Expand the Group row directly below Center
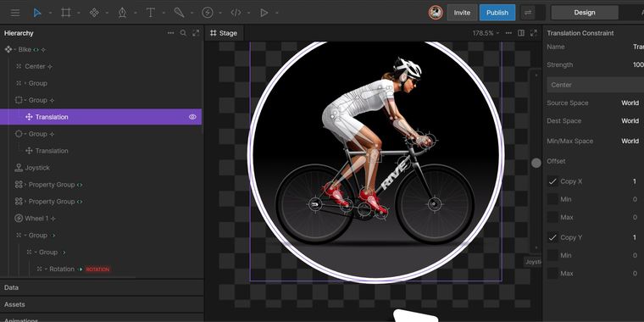Viewport: 644px width, 322px height. pos(25,83)
